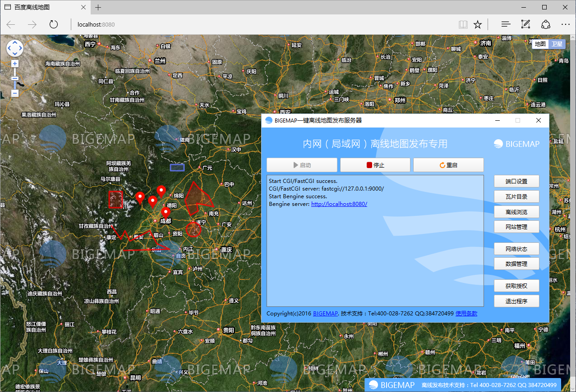This screenshot has width=576, height=392.
Task: Refresh the page with the reload icon
Action: [x=54, y=24]
